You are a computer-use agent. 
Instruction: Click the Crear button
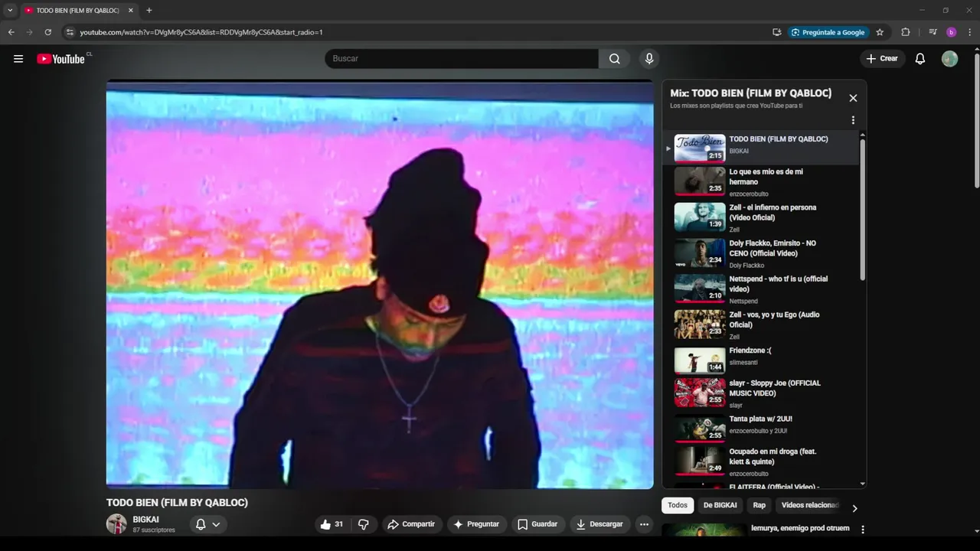(x=882, y=59)
